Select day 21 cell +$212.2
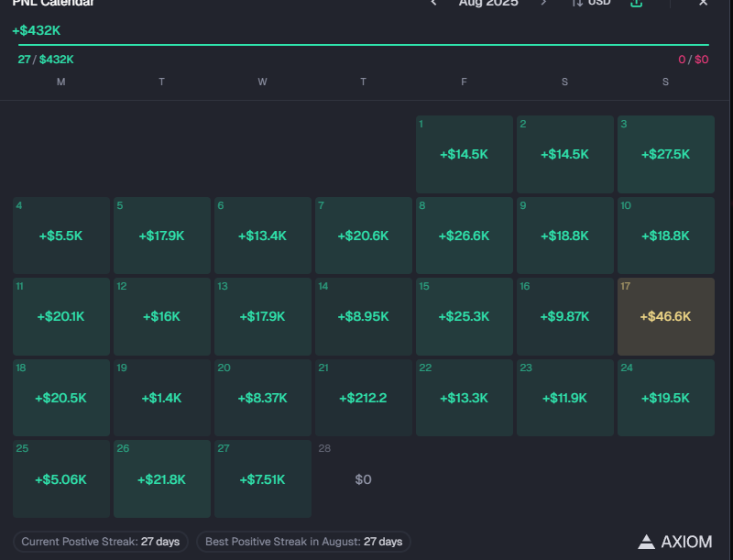Screen dimensions: 733x560 tap(364, 398)
